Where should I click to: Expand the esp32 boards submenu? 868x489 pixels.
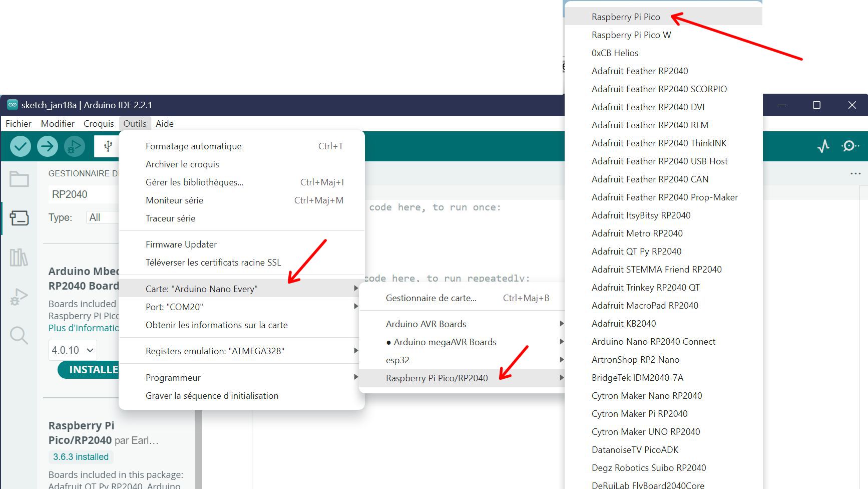(462, 360)
